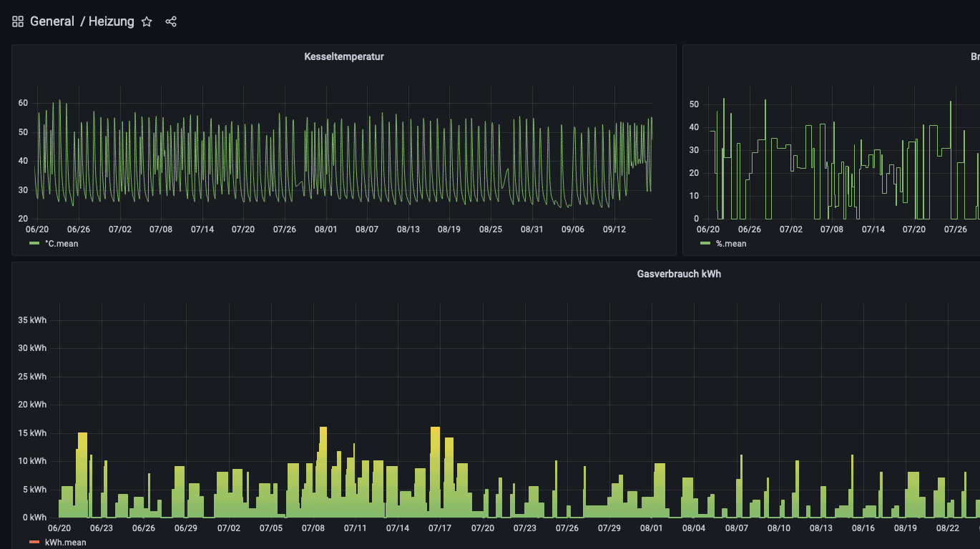This screenshot has width=980, height=549.
Task: Click the dashboards grid icon
Action: coord(18,21)
